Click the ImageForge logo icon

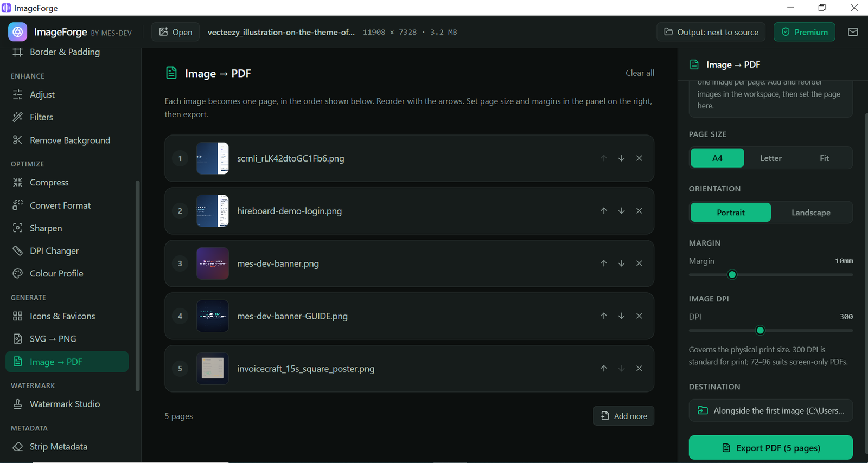tap(18, 32)
